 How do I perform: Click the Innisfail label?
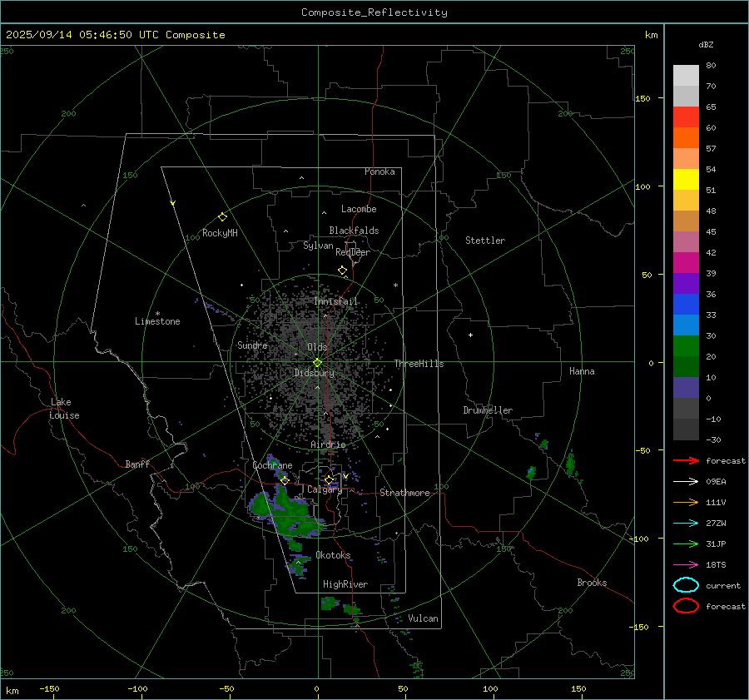pos(335,301)
